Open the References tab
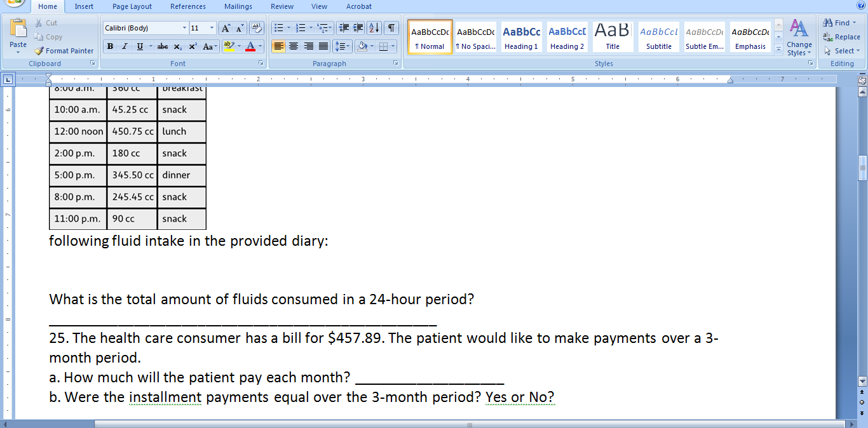 [188, 6]
